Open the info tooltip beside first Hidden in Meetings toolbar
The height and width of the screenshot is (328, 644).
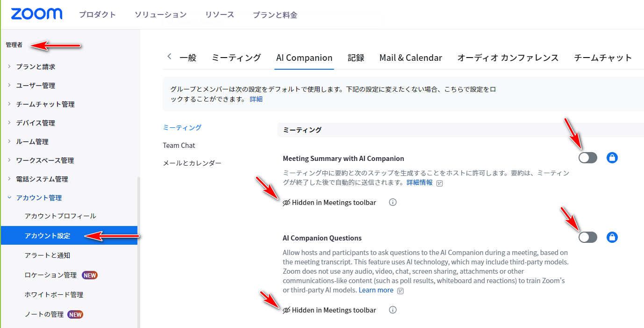click(x=393, y=202)
